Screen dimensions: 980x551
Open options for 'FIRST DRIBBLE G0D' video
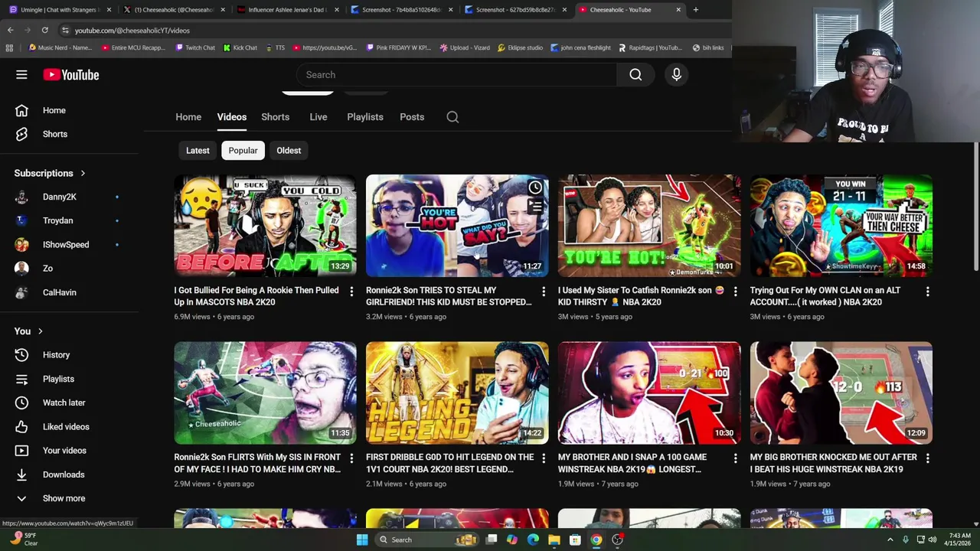(544, 458)
